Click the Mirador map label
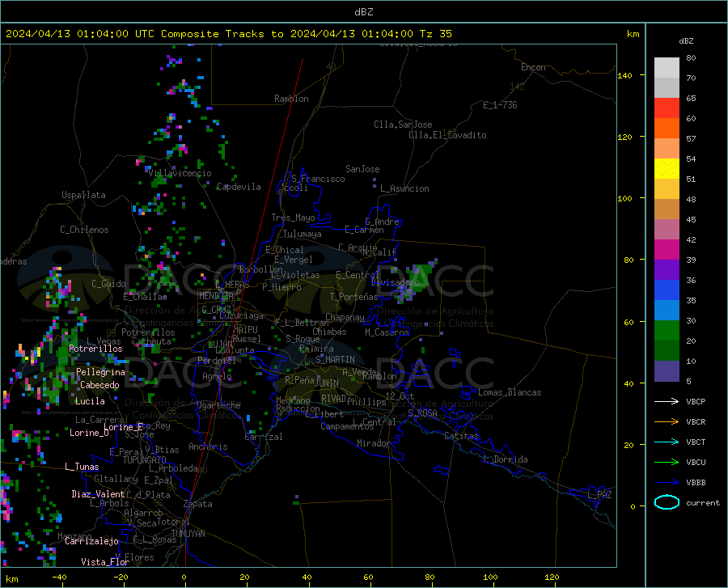 tap(374, 443)
